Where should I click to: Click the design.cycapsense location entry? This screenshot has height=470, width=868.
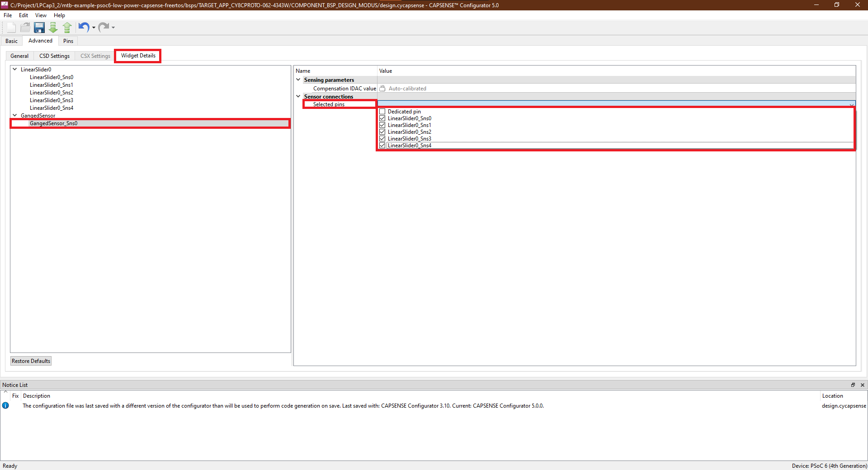(x=844, y=406)
